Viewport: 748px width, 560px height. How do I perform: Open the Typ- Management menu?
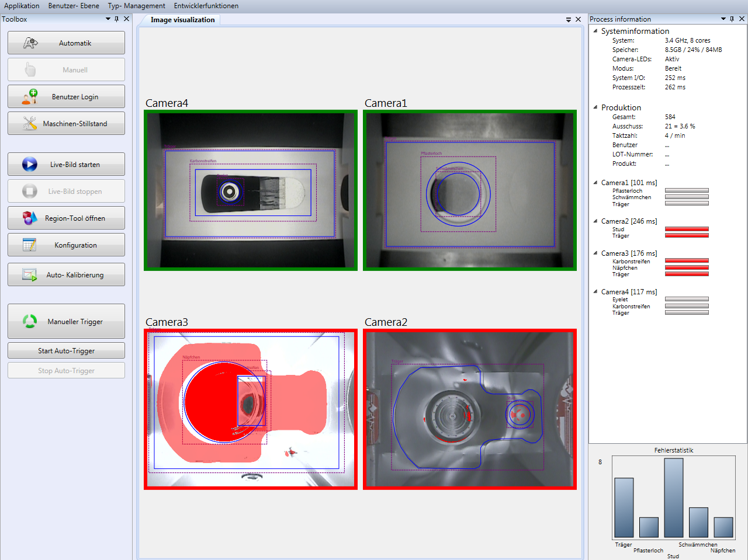click(x=136, y=6)
